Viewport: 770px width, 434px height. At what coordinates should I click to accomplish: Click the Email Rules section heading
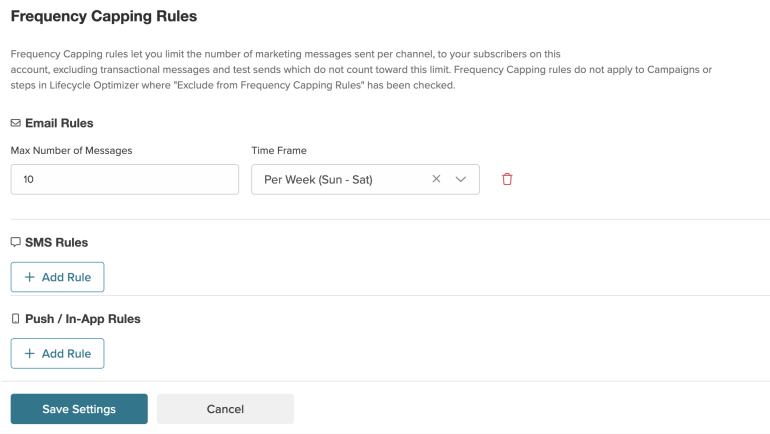coord(59,123)
